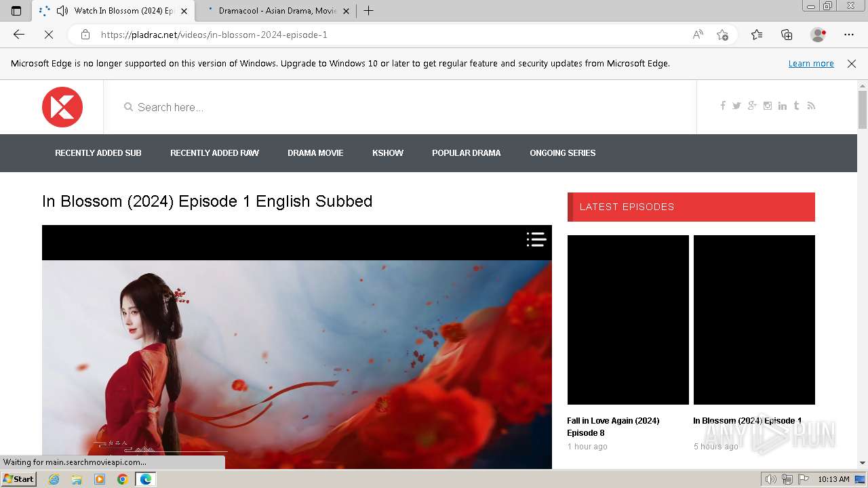
Task: Open the In Blossom Episode 1 thumbnail
Action: 754,320
